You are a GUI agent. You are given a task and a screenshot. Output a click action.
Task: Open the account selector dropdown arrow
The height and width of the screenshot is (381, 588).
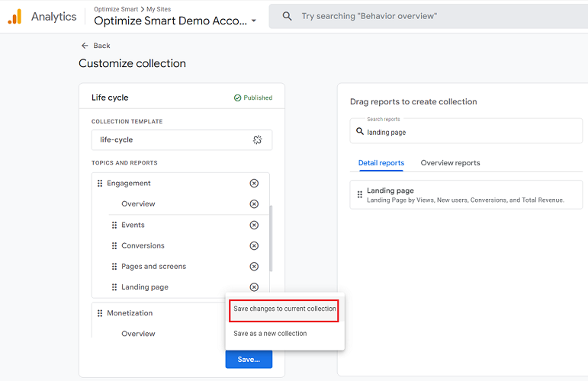point(254,21)
